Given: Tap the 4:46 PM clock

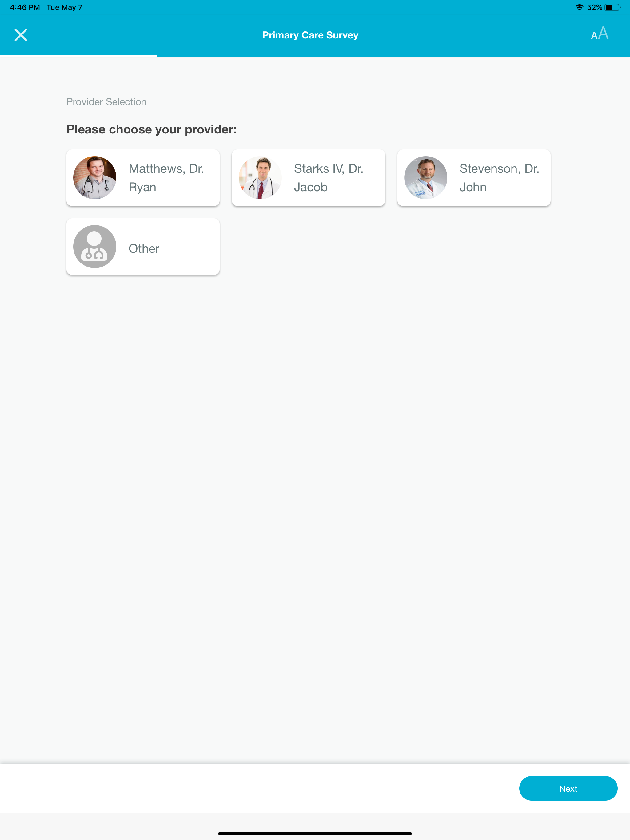Looking at the screenshot, I should click(x=25, y=7).
